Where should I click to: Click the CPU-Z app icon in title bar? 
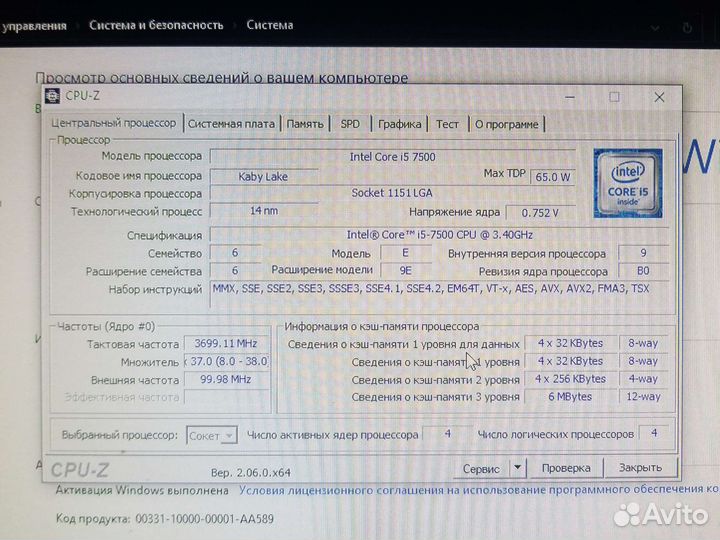pyautogui.click(x=52, y=96)
